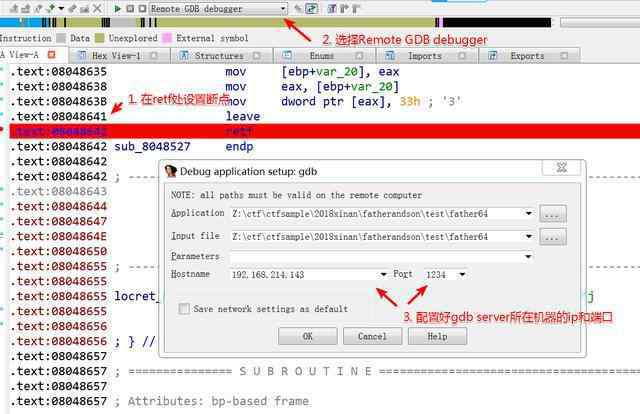This screenshot has width=640, height=414.
Task: Click the framed refresh icon right of debugger selector
Action: point(312,8)
